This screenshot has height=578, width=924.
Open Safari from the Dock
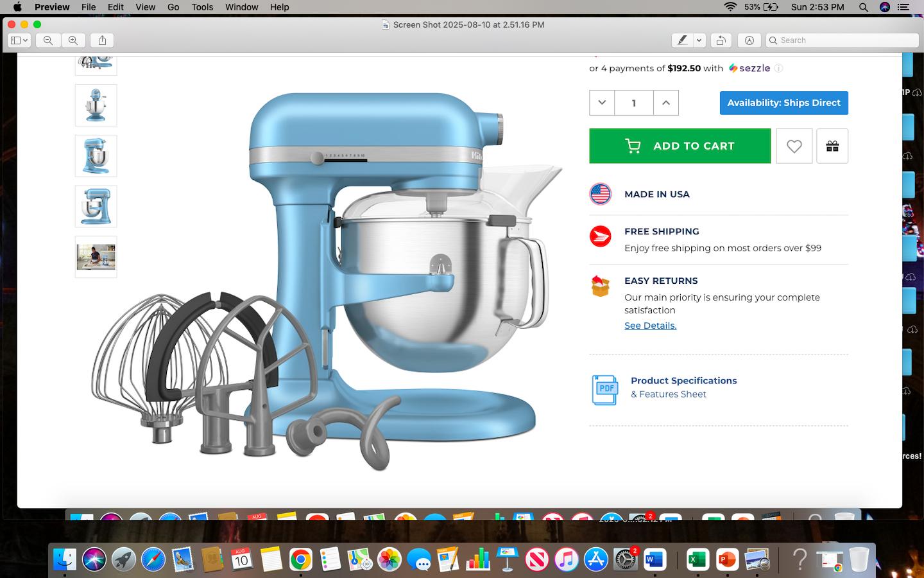153,559
